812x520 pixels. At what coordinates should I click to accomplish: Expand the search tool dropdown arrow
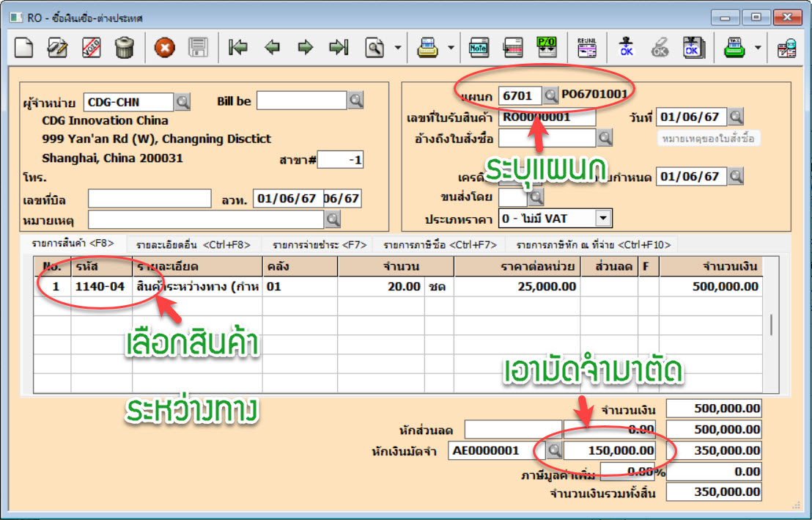tap(398, 48)
